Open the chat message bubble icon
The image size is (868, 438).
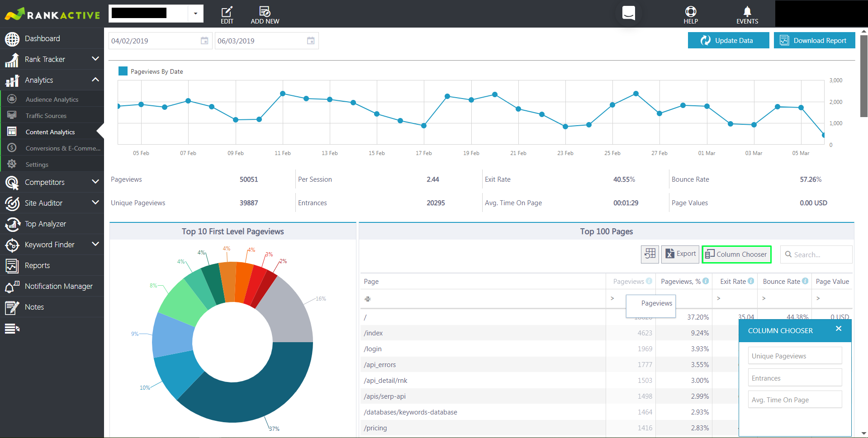pyautogui.click(x=629, y=13)
